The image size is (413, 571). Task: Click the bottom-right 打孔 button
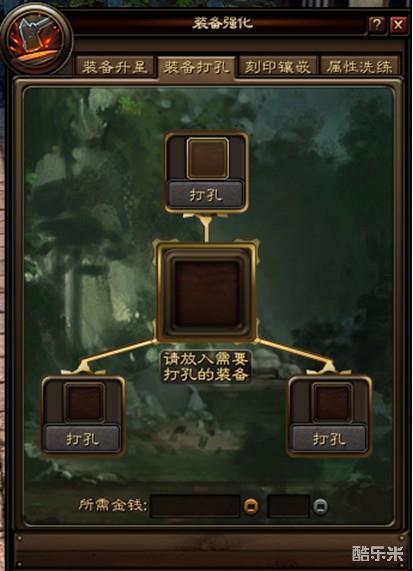(329, 439)
